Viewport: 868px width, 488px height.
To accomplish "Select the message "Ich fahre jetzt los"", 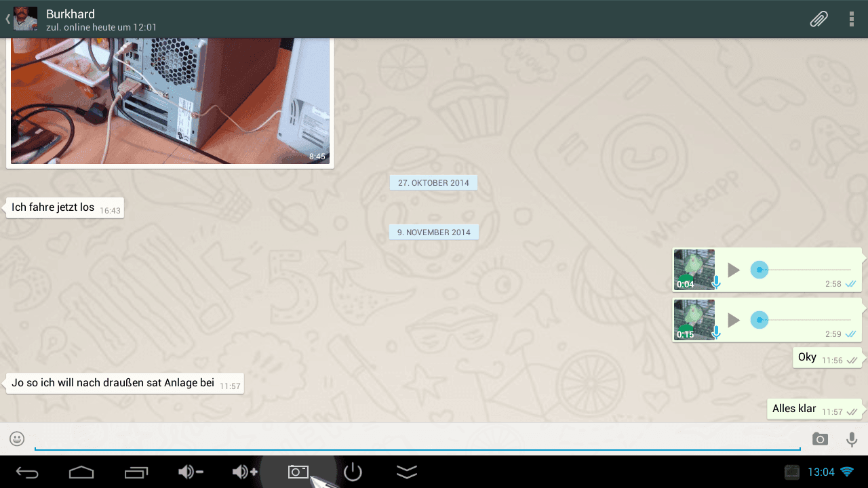I will [65, 207].
